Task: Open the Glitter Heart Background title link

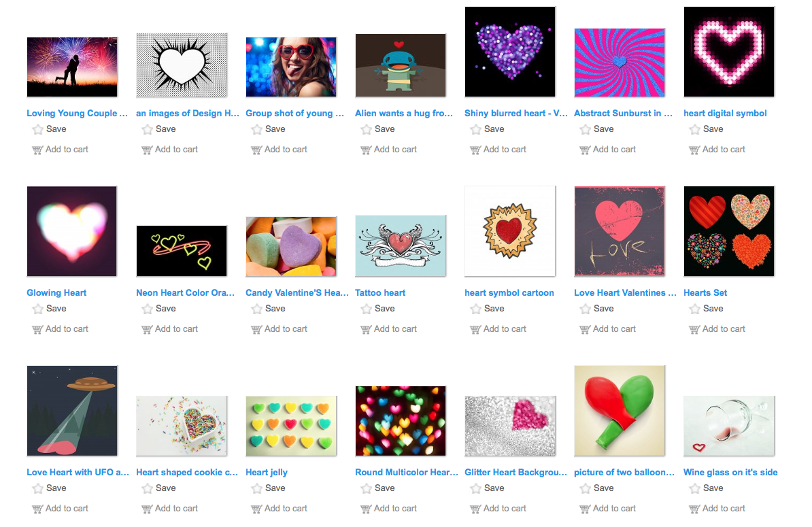Action: [x=515, y=472]
